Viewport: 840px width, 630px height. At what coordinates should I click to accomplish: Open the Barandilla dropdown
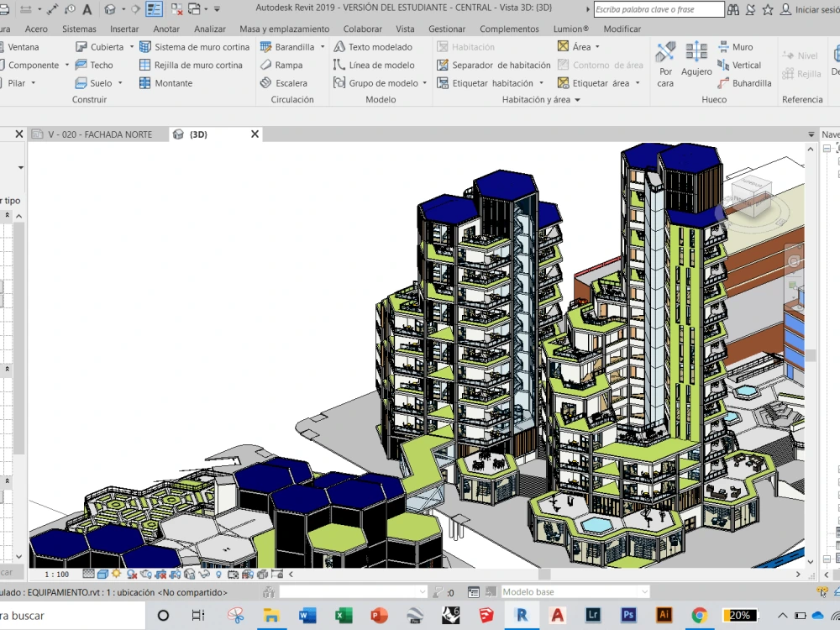point(322,46)
